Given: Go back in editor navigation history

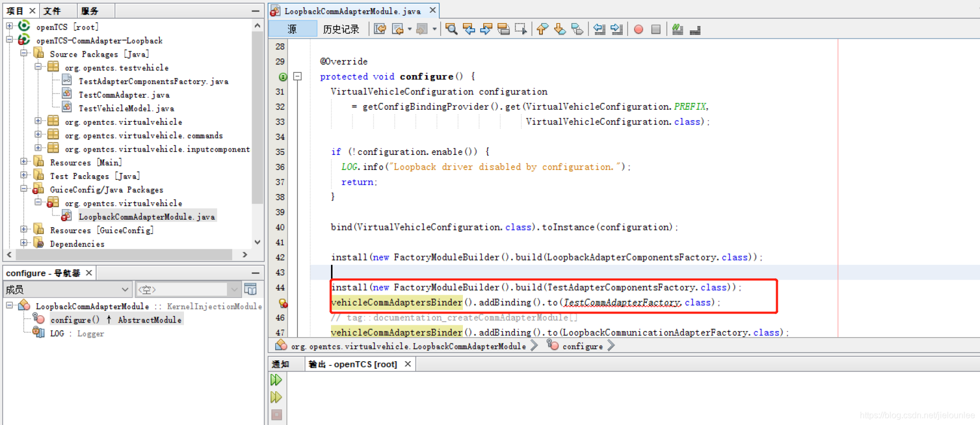Looking at the screenshot, I should 397,29.
